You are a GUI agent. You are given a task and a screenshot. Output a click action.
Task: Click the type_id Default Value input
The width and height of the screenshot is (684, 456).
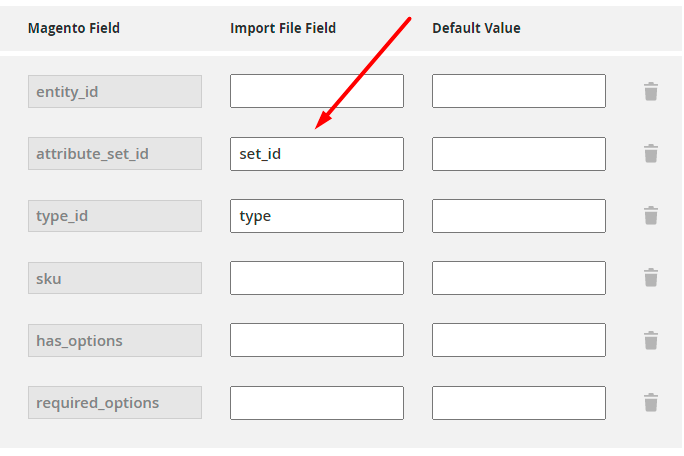(x=519, y=216)
